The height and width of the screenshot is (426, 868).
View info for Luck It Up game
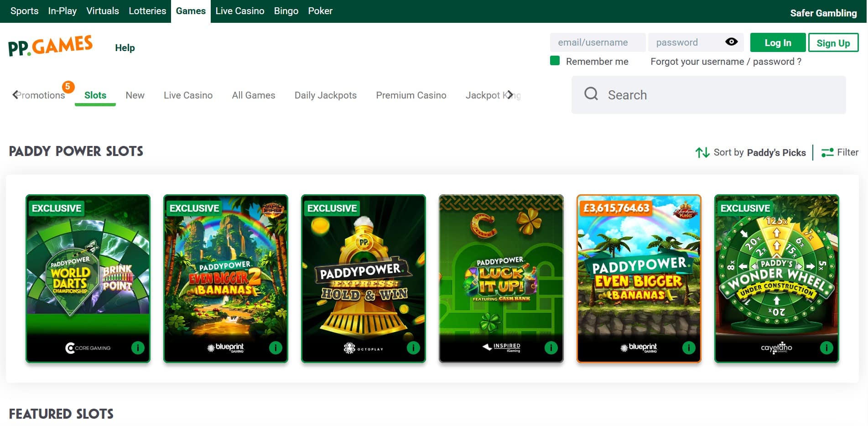[x=551, y=348]
